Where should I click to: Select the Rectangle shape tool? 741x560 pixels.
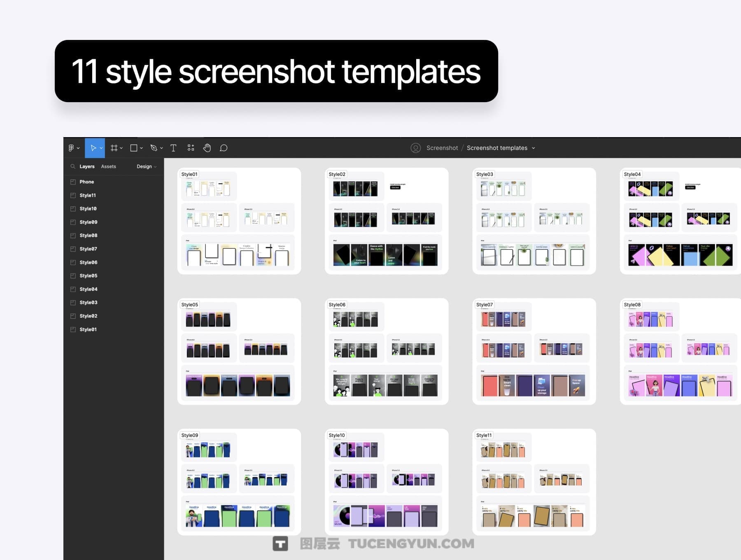(x=133, y=148)
